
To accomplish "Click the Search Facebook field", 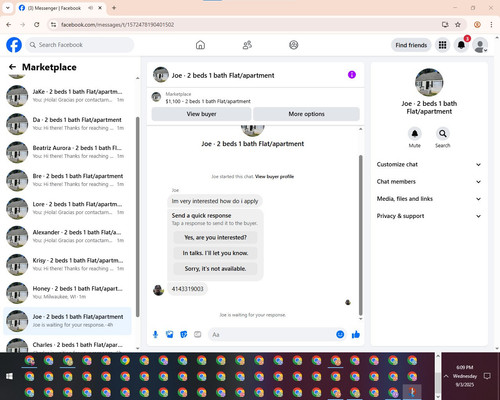I will (x=79, y=45).
